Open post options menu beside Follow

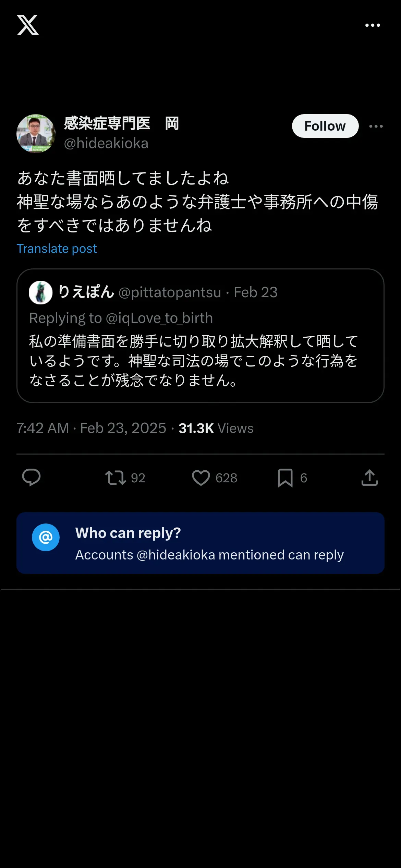(x=376, y=126)
